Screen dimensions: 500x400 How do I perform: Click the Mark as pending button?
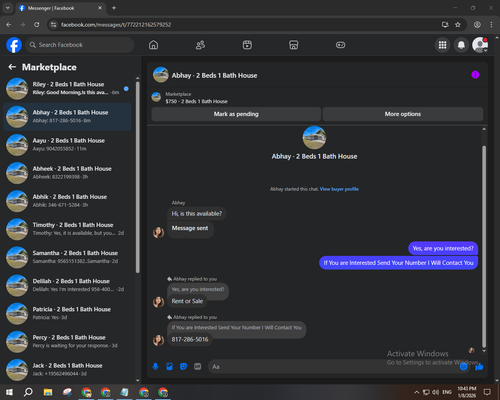pyautogui.click(x=236, y=114)
